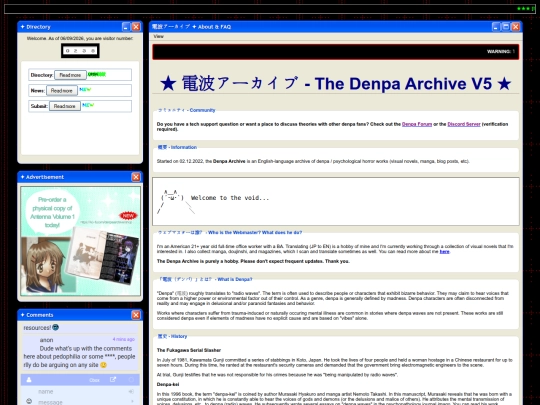This screenshot has width=540, height=405.
Task: Click green OPEN badge beside Directory
Action: [97, 74]
